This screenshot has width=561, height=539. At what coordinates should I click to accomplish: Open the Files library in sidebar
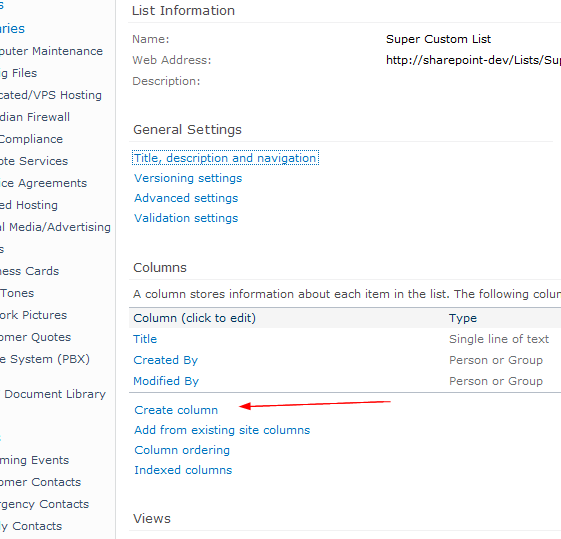click(19, 73)
